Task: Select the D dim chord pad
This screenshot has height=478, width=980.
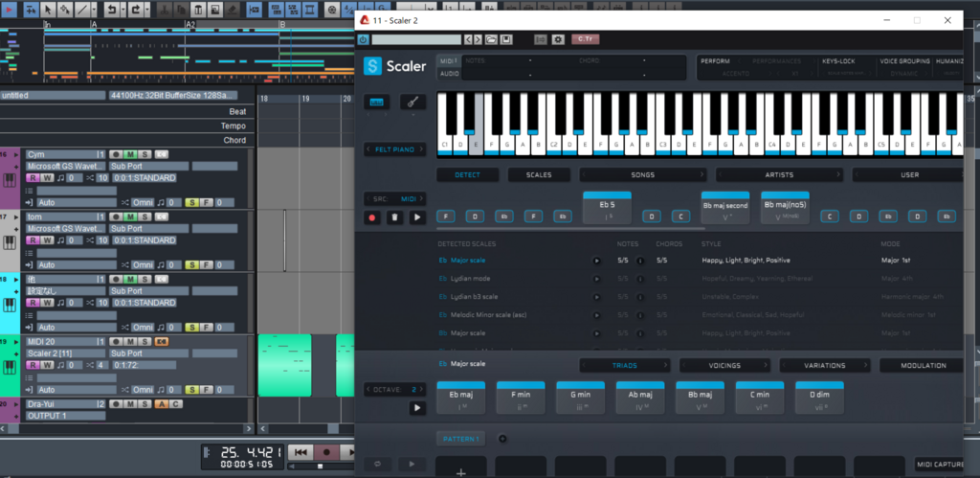Action: click(x=819, y=398)
